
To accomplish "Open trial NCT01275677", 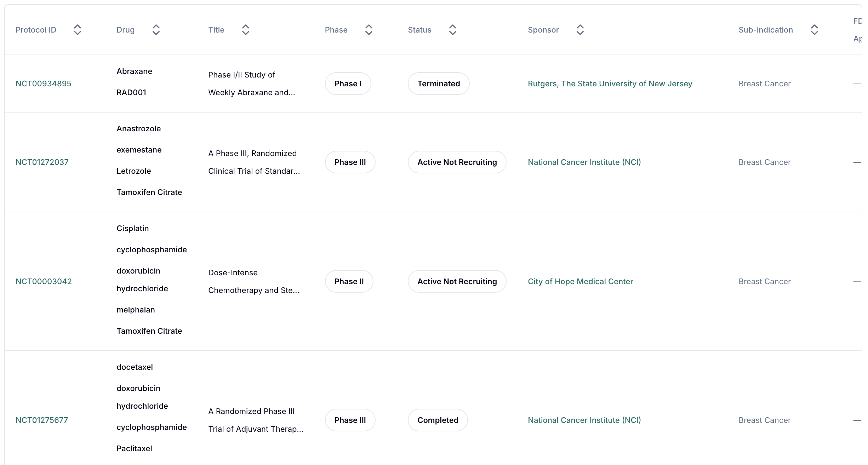I will tap(41, 420).
